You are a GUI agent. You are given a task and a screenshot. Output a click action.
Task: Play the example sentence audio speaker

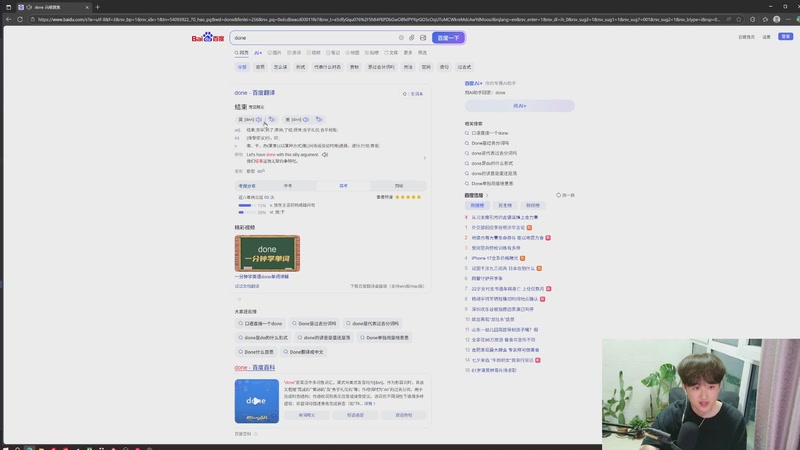324,155
